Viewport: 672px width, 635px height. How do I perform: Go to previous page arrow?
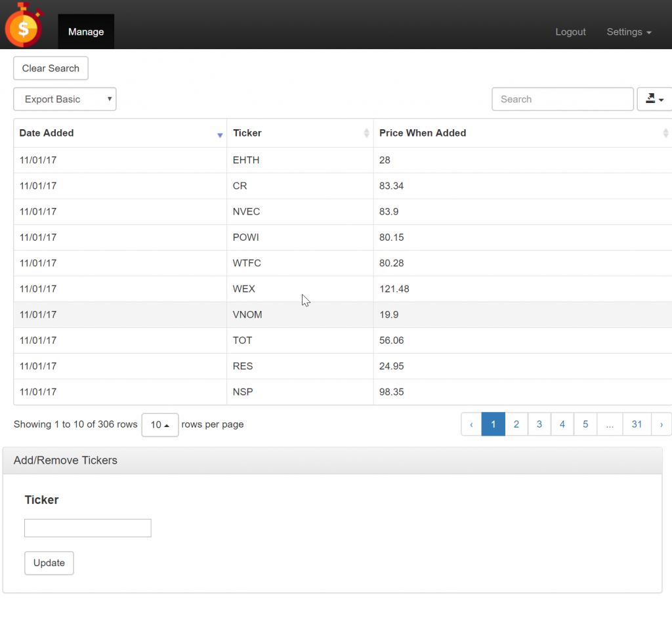coord(471,424)
